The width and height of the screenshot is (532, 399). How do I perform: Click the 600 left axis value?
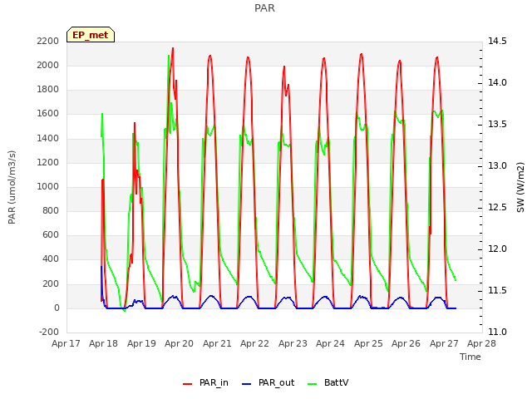pos(51,234)
